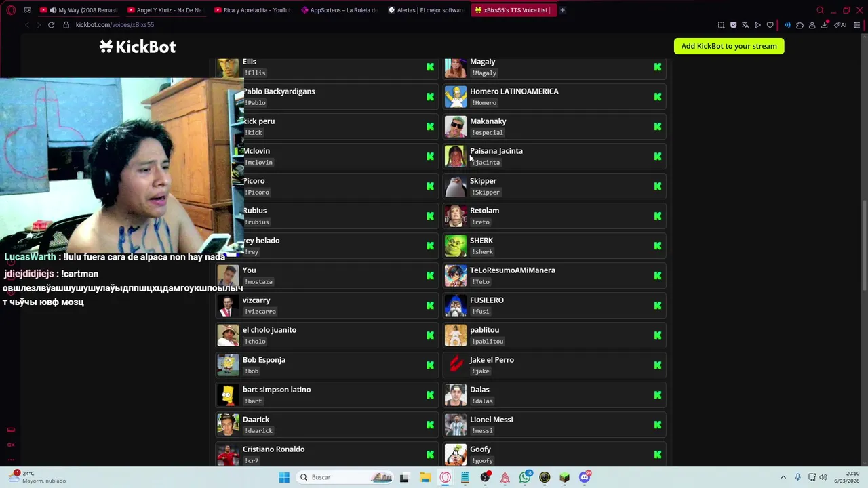Switch to My Way (2008 Remaster) tab
Image resolution: width=868 pixels, height=488 pixels.
(79, 10)
